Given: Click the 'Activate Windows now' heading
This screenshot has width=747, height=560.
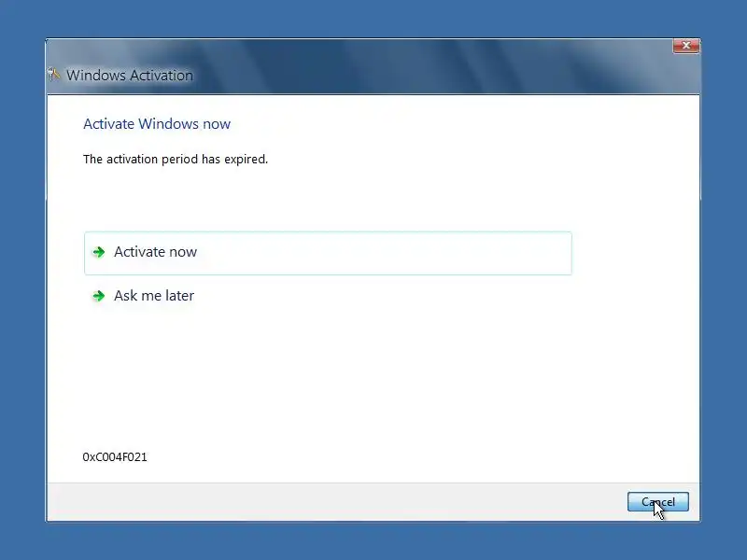Looking at the screenshot, I should (x=157, y=124).
